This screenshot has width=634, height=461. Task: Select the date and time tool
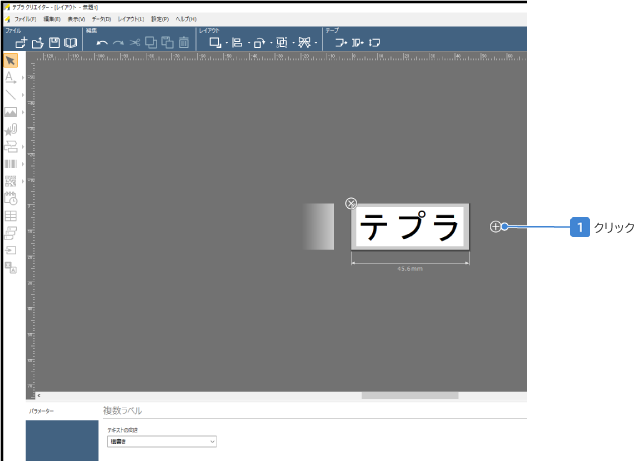pos(10,198)
